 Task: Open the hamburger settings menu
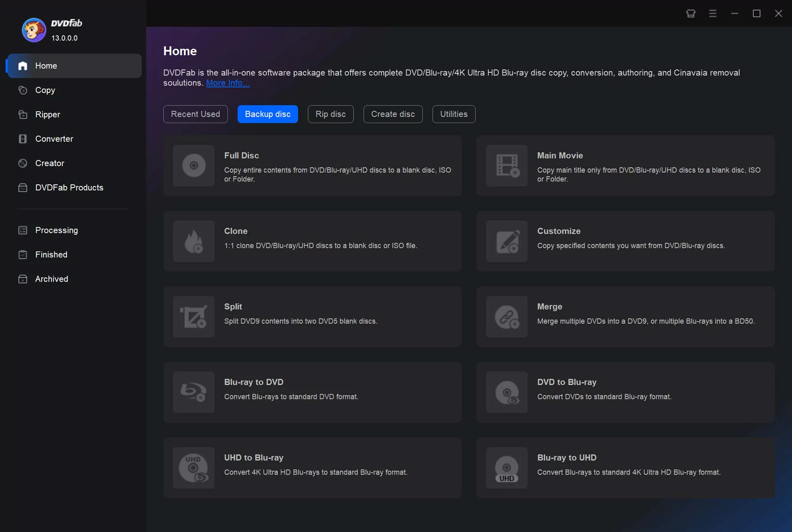713,13
